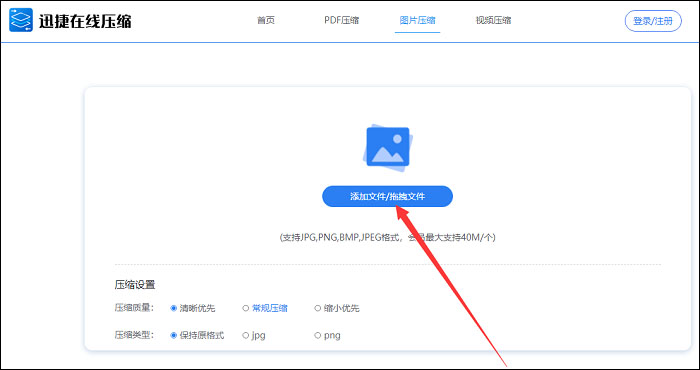Viewport: 700px width, 370px height.
Task: Click the 迅捷在线压缩 site title text
Action: click(85, 21)
